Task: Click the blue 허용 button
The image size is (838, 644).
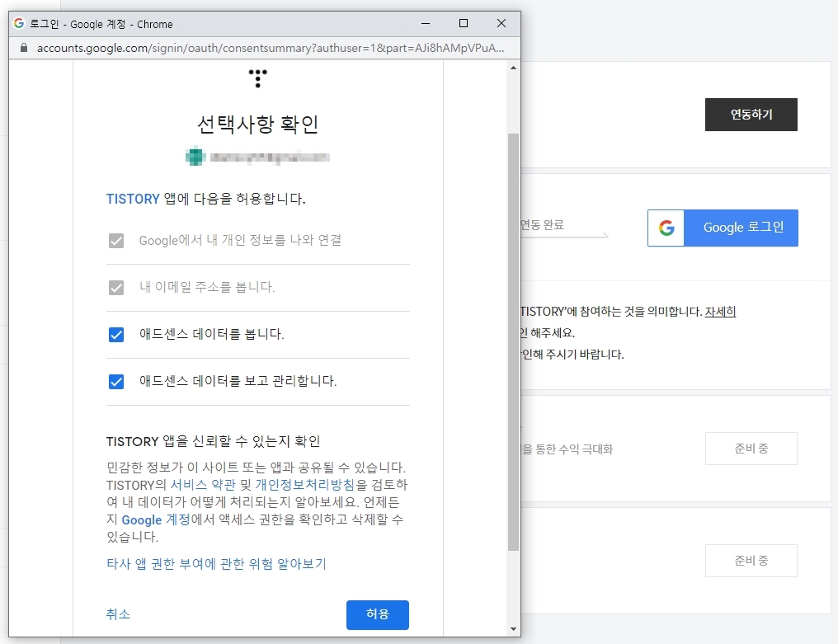Action: tap(377, 614)
